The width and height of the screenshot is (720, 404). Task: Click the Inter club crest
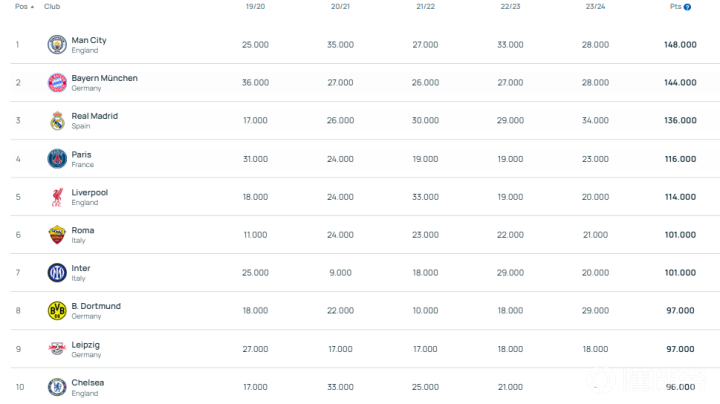57,273
